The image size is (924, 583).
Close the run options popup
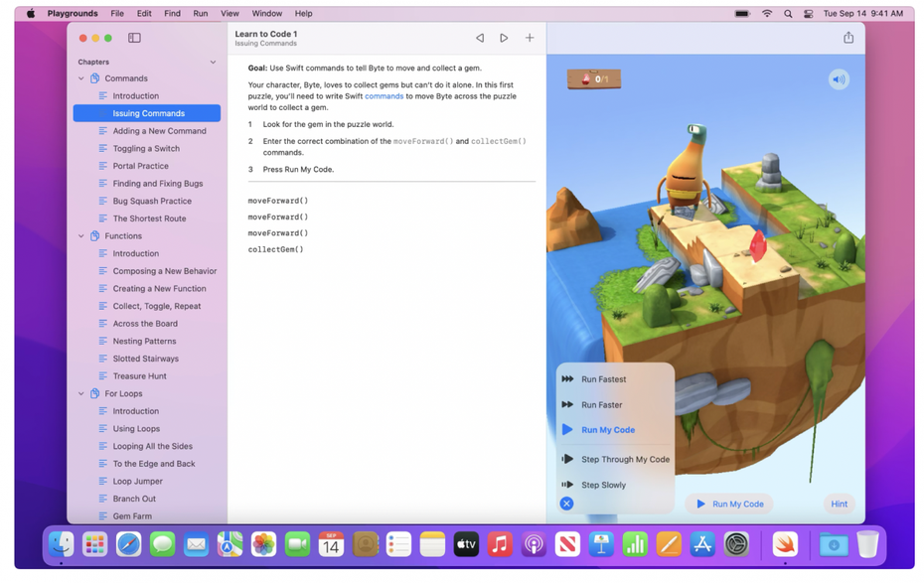click(566, 504)
